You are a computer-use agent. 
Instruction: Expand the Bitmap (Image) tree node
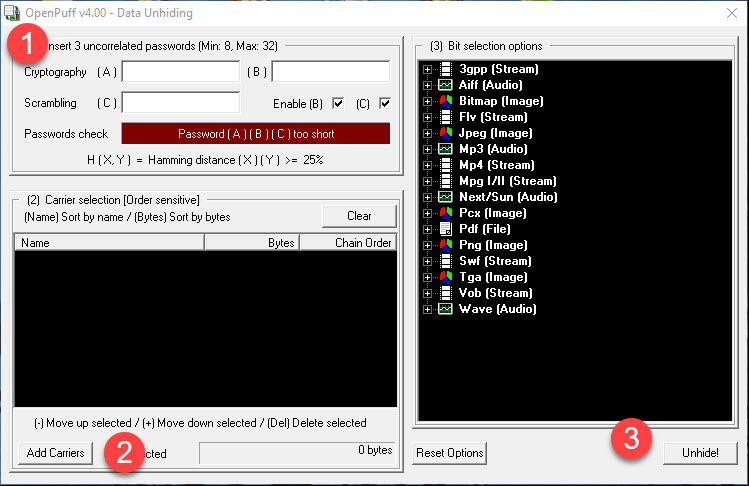(428, 102)
